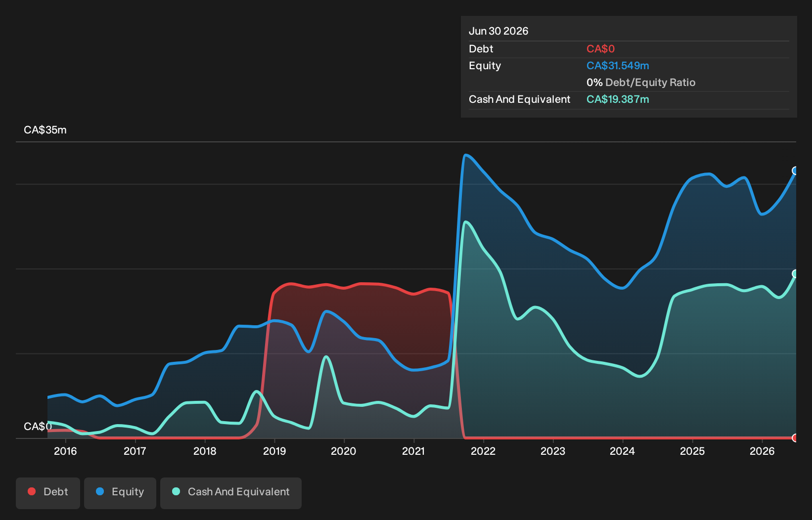Toggle the Cash And Equivalent legend button
The height and width of the screenshot is (520, 812).
[x=231, y=493]
